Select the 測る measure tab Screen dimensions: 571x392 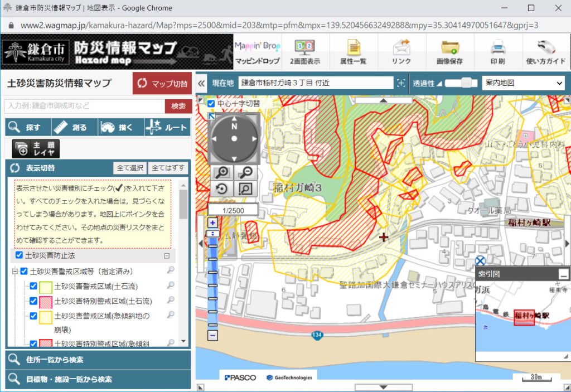click(74, 127)
